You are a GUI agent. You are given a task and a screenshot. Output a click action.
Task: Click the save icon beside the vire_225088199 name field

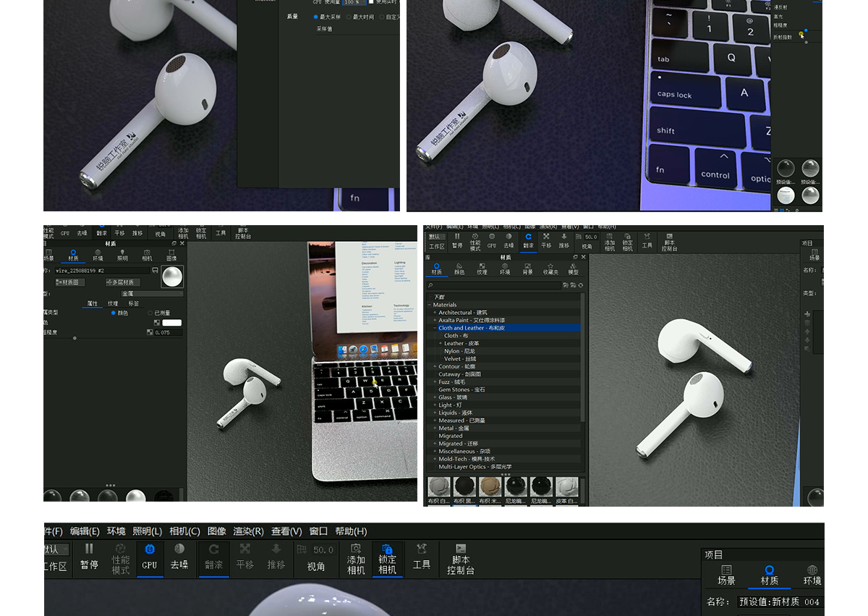coord(156,270)
